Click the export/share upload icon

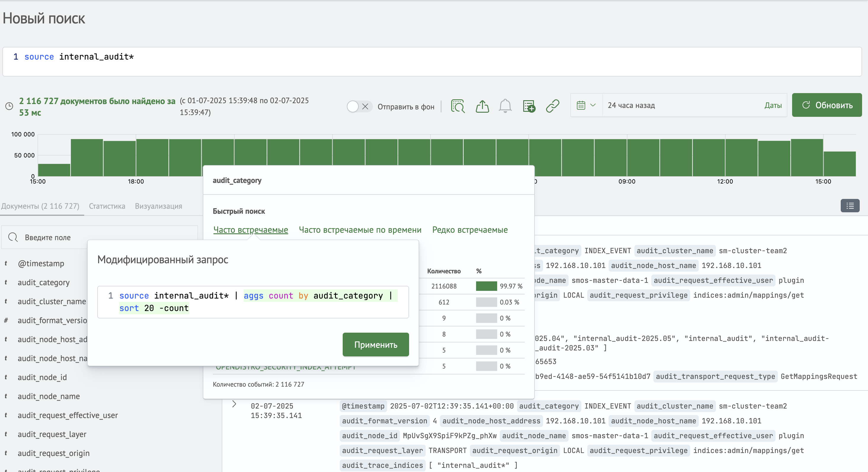point(482,106)
